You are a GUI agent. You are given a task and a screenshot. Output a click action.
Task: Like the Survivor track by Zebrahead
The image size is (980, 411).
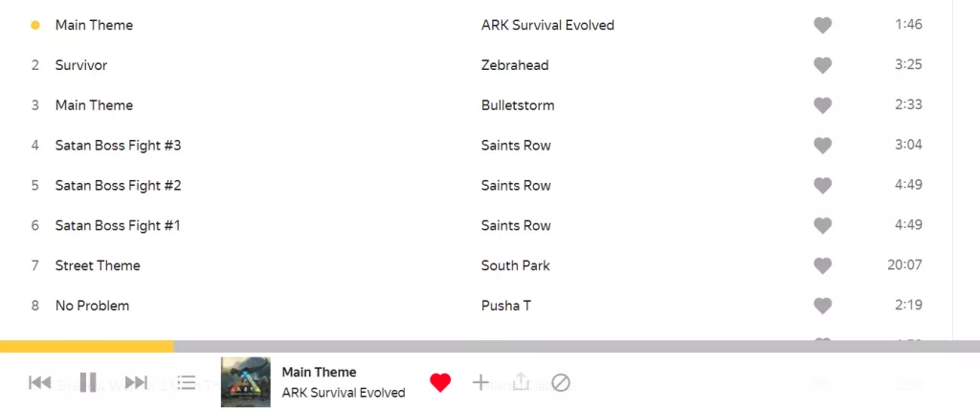click(x=822, y=65)
